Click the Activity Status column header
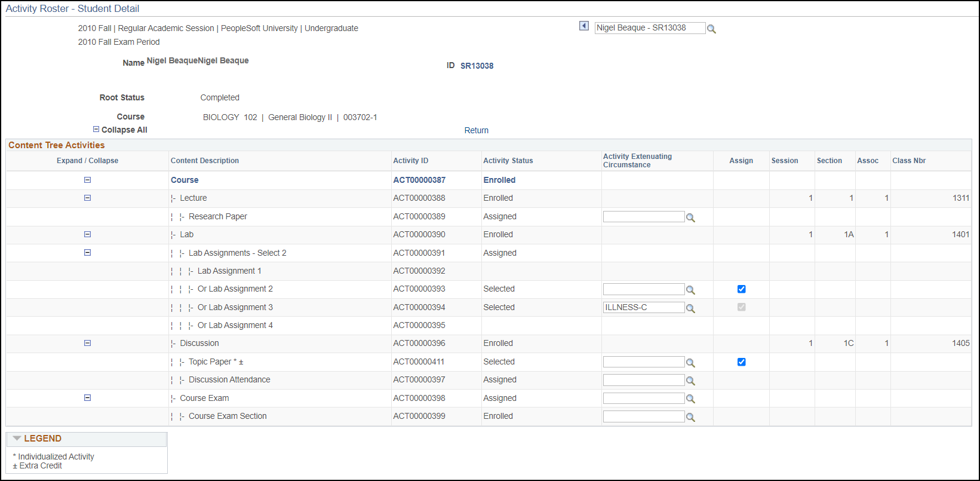 tap(508, 161)
